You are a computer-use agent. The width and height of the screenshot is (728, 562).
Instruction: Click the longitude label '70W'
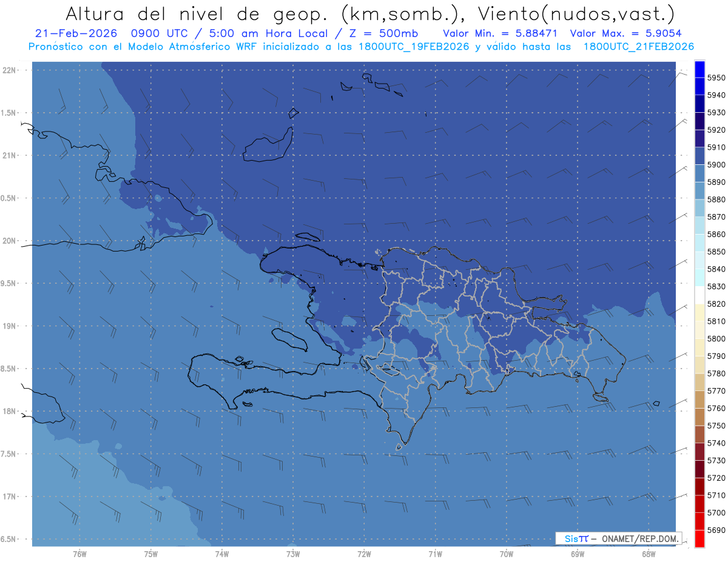(x=507, y=554)
